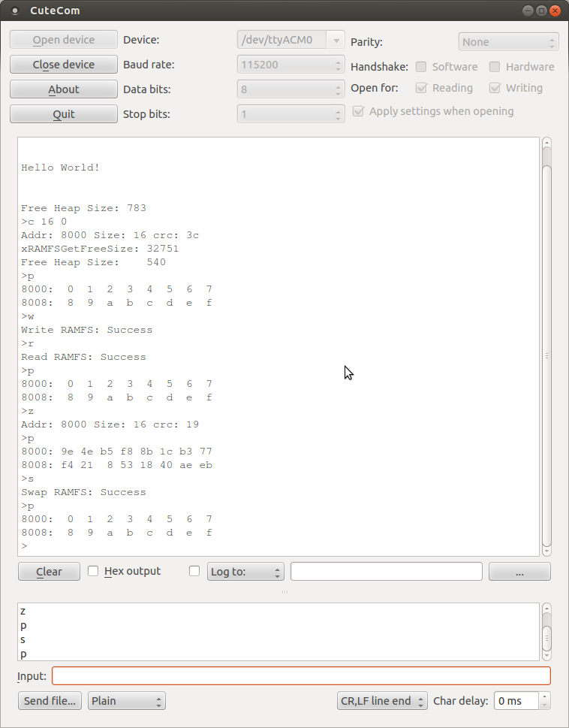This screenshot has height=728, width=569.
Task: Click the Input command text field
Action: click(300, 675)
